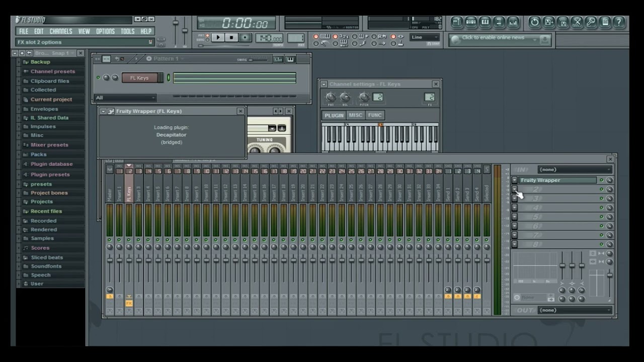Open the TOOLS menu
This screenshot has height=362, width=644.
click(128, 31)
